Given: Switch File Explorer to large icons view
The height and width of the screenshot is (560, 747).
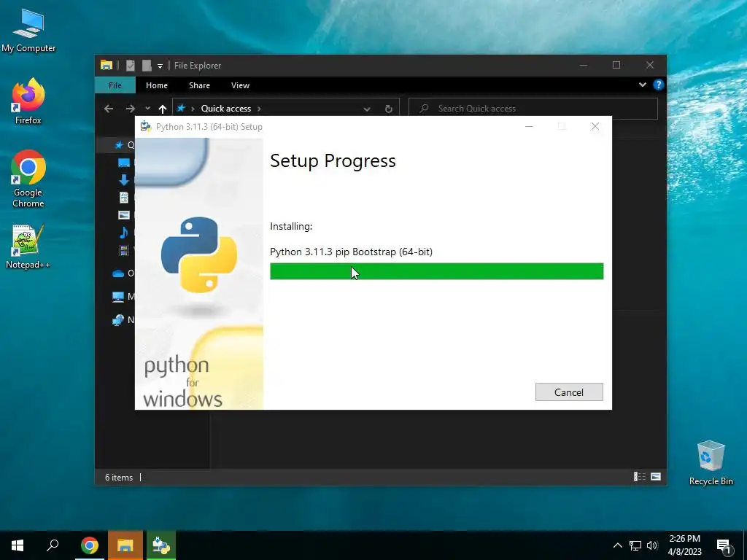Looking at the screenshot, I should pyautogui.click(x=656, y=477).
